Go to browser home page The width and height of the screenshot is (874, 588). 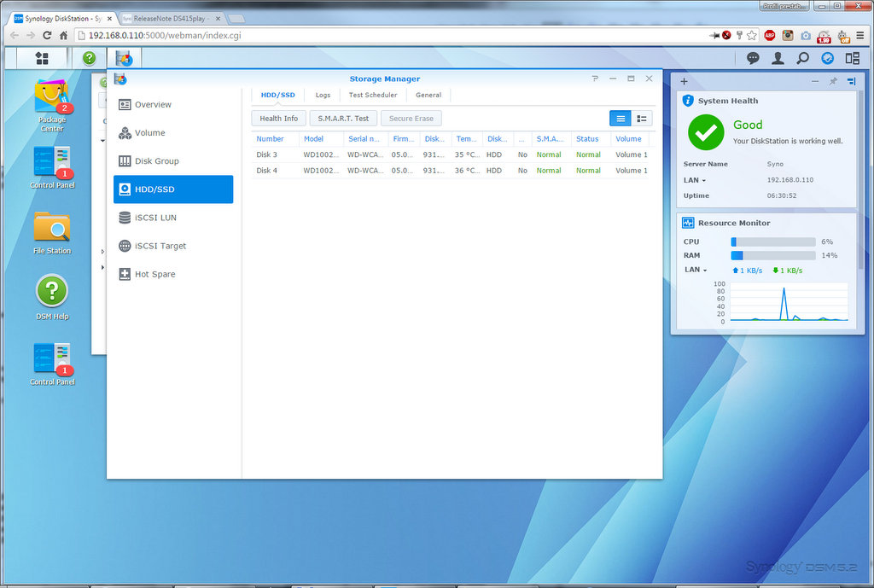(x=63, y=35)
